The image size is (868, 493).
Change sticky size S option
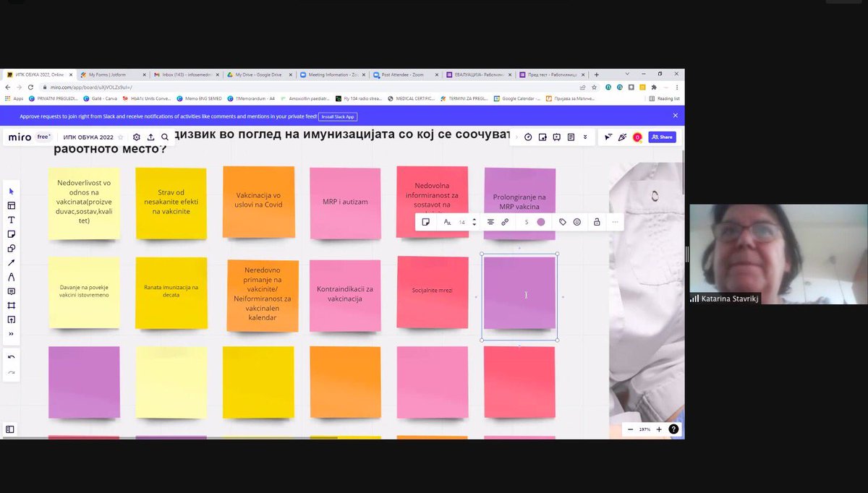click(526, 222)
